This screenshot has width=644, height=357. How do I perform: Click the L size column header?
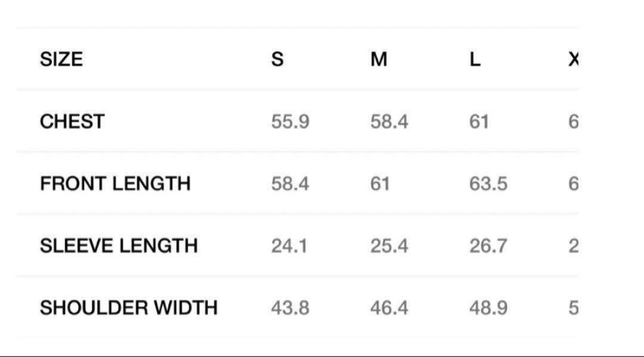[x=475, y=59]
